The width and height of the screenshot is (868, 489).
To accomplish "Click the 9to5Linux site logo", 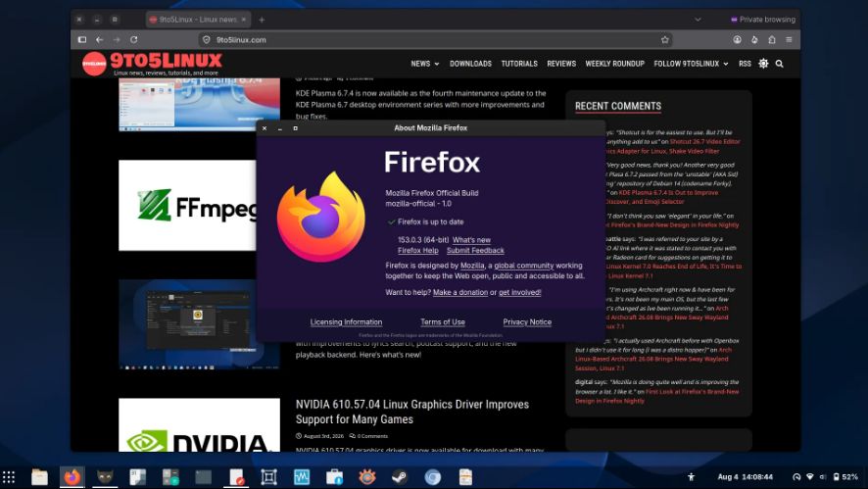I will tap(152, 64).
